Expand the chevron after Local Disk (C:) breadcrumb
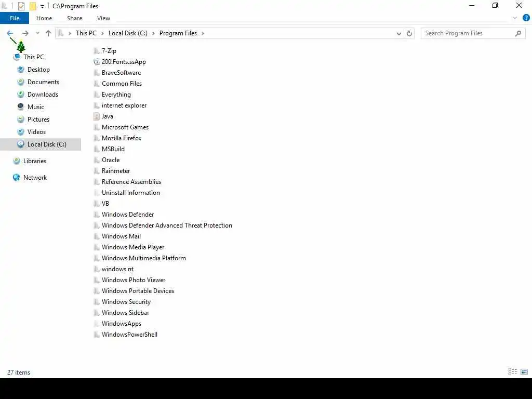This screenshot has height=399, width=532. coord(153,33)
